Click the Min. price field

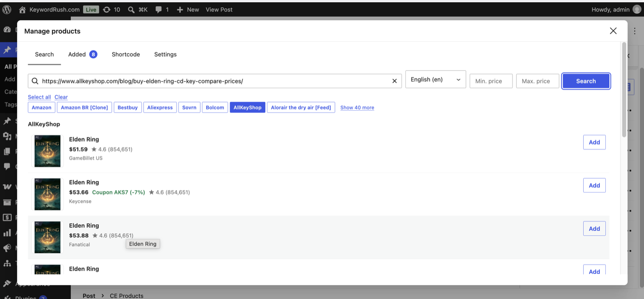[491, 81]
